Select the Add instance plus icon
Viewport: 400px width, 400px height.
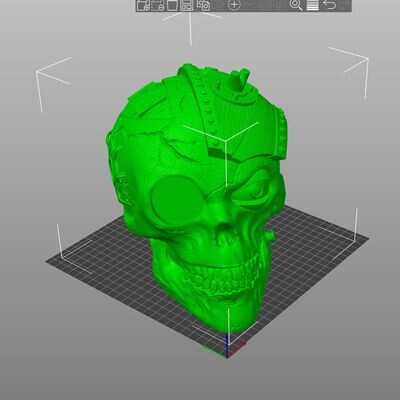tap(234, 5)
